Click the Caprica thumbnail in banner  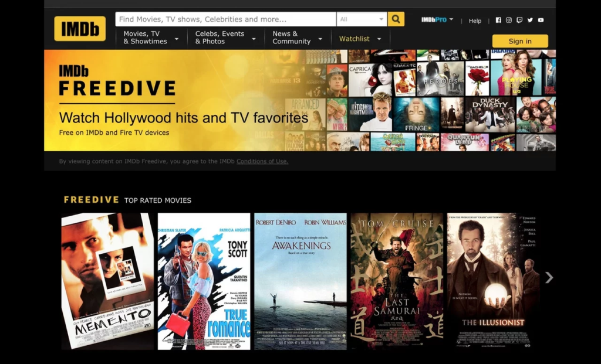tap(370, 80)
